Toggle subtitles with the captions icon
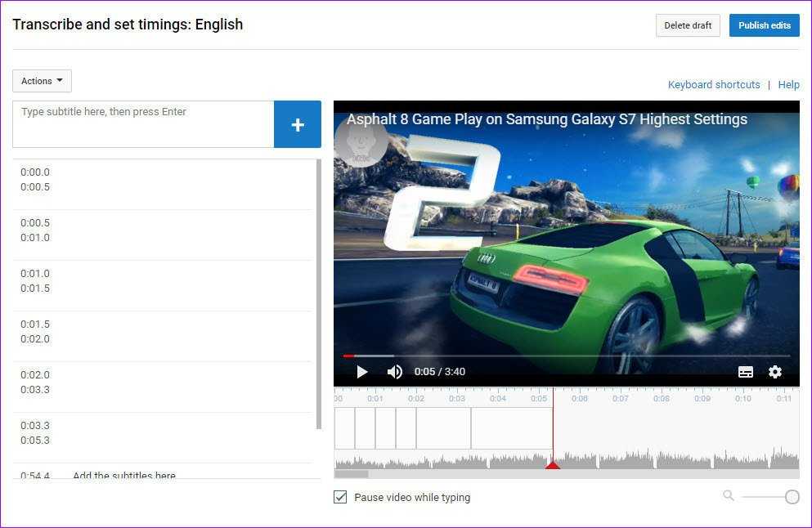Screen dimensions: 812x528 (745, 372)
